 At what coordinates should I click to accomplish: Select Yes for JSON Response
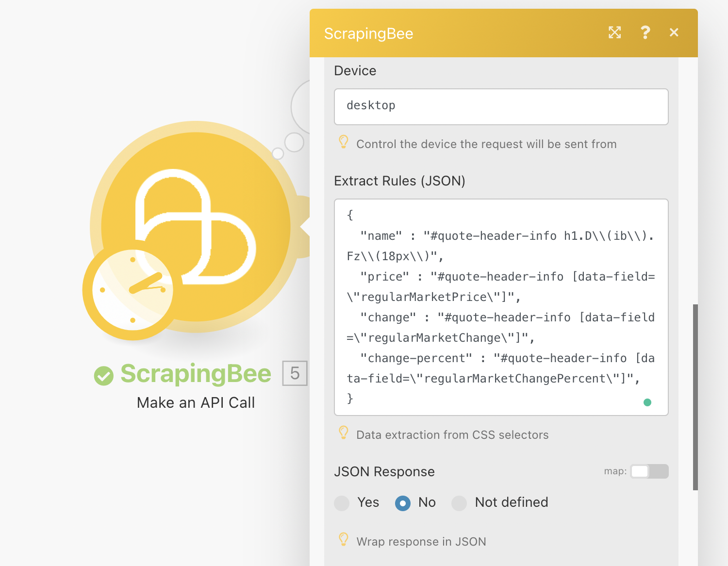(342, 503)
